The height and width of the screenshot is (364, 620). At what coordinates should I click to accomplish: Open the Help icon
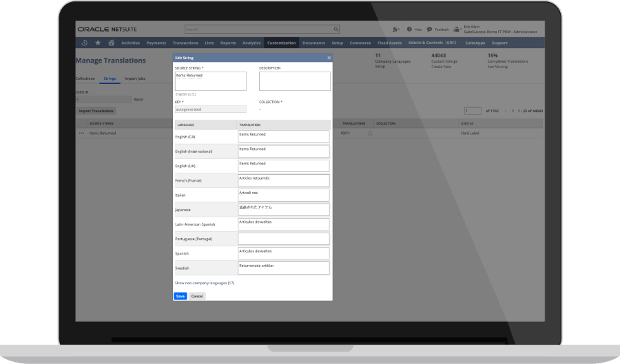tap(409, 30)
